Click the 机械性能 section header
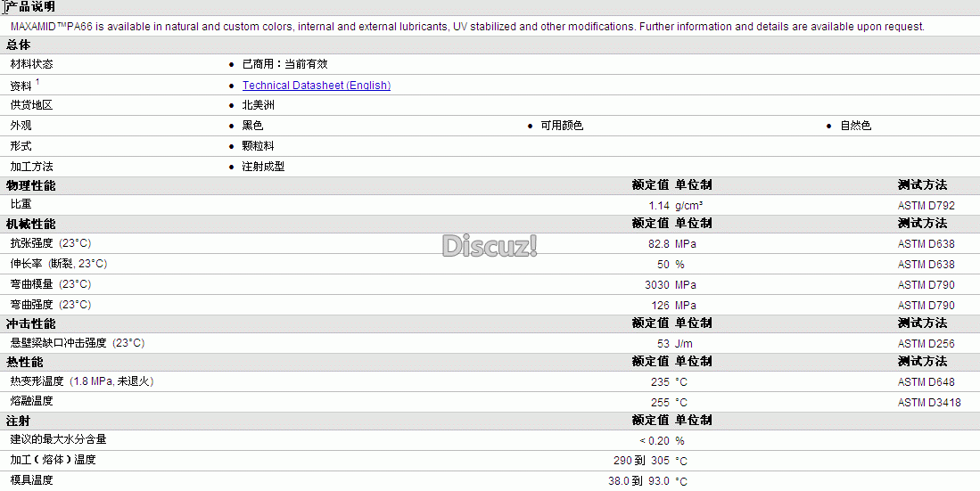Viewport: 980px width, 491px height. (30, 224)
